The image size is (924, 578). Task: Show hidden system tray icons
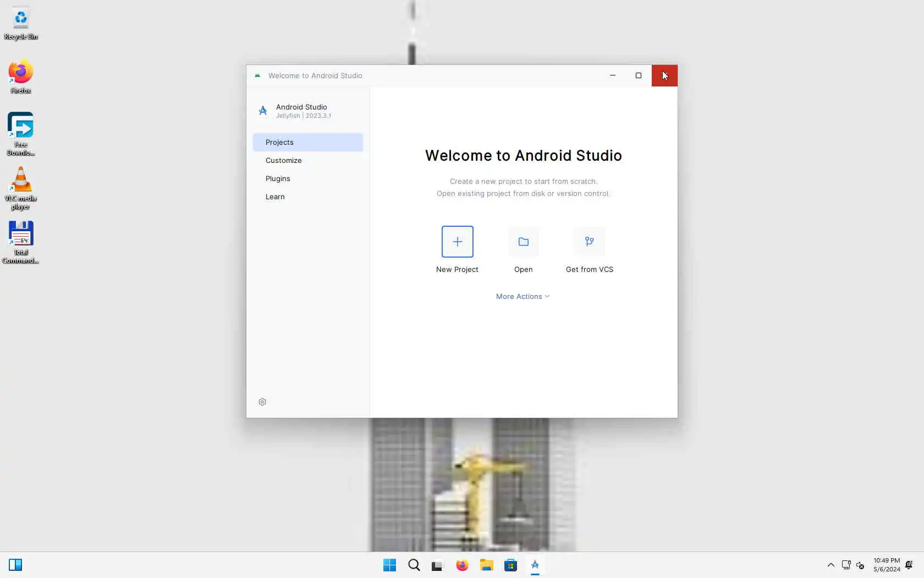tap(831, 565)
